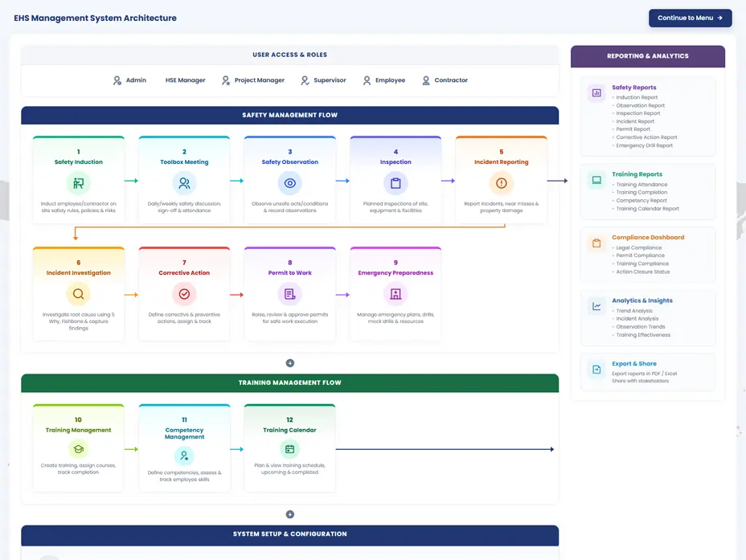Screen dimensions: 746x560
Task: Select Training Calendar Report item
Action: 647,209
